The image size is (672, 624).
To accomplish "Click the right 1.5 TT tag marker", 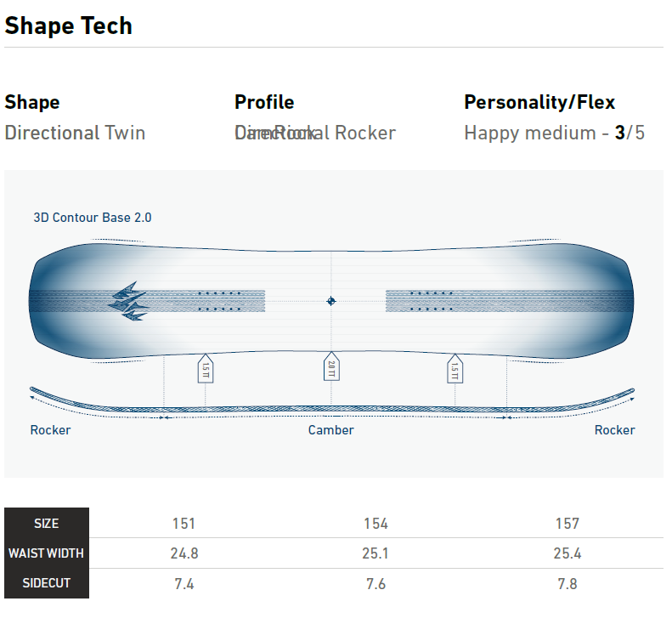I will click(x=455, y=369).
